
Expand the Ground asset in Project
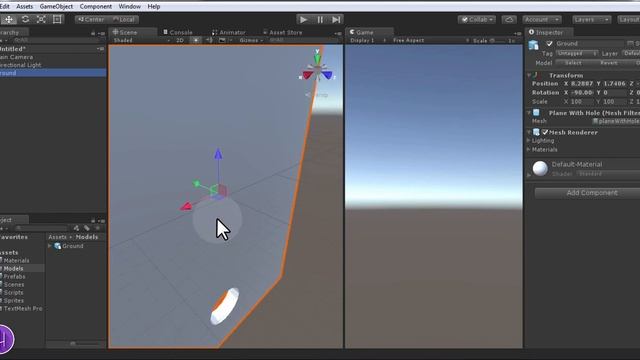click(50, 246)
